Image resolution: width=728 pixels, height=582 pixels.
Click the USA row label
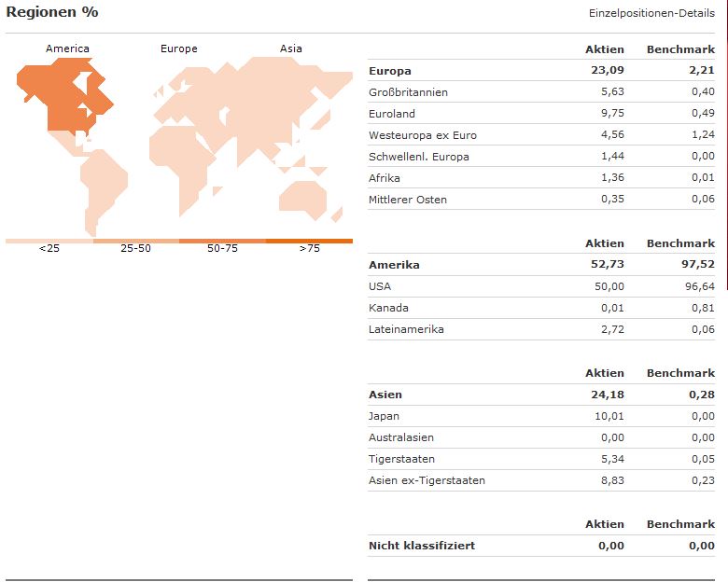(x=380, y=286)
